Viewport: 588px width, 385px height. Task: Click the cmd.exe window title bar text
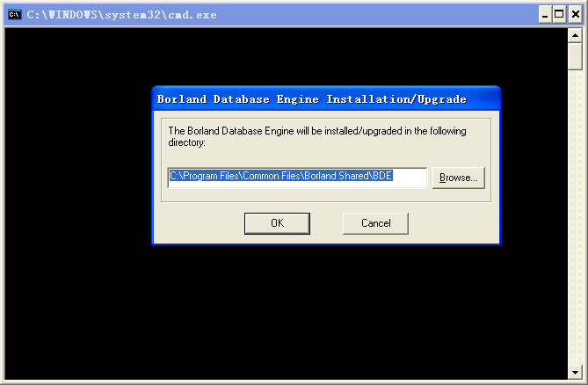tap(121, 15)
